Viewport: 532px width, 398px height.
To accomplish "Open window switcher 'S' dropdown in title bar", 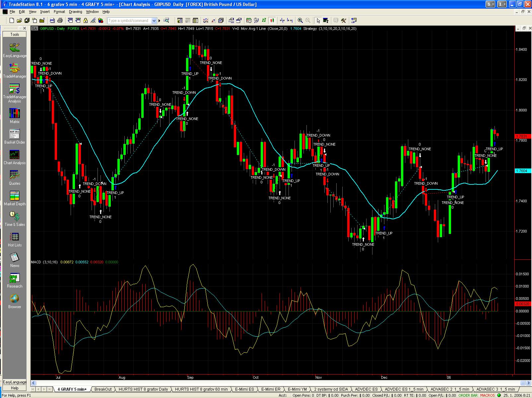I will pyautogui.click(x=491, y=4).
